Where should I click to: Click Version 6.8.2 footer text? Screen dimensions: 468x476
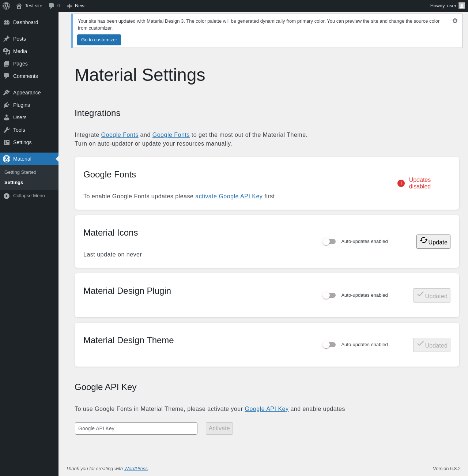click(447, 468)
